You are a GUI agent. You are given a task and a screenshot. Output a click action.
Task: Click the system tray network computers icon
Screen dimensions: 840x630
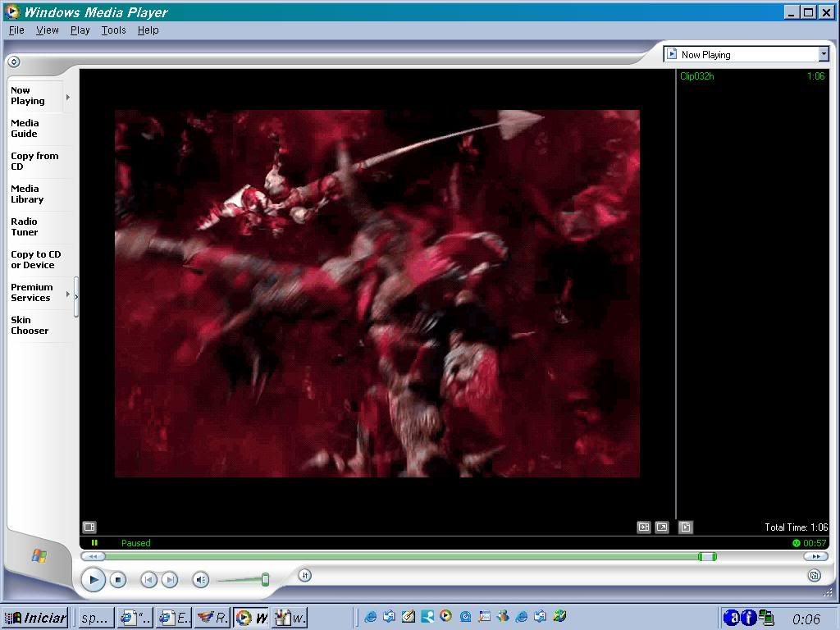point(766,618)
